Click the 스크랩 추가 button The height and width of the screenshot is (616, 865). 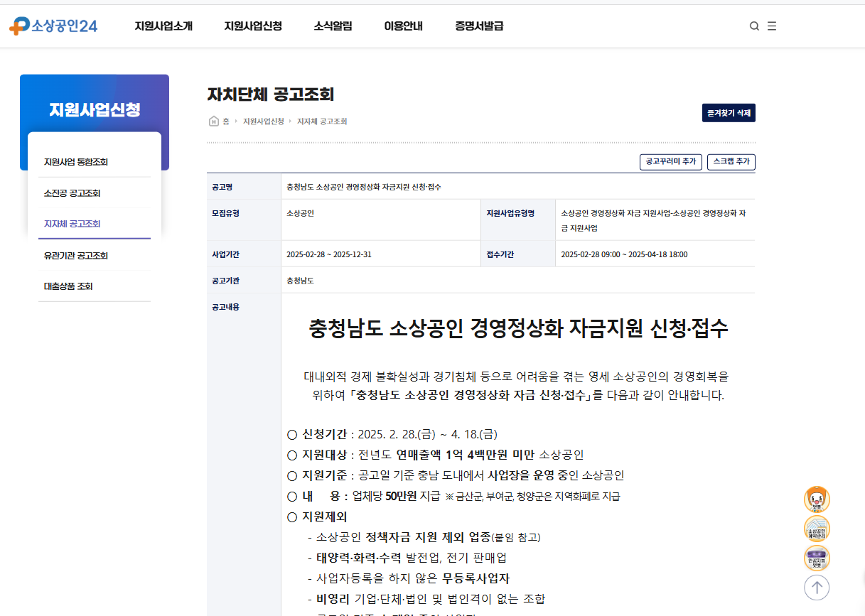[731, 162]
